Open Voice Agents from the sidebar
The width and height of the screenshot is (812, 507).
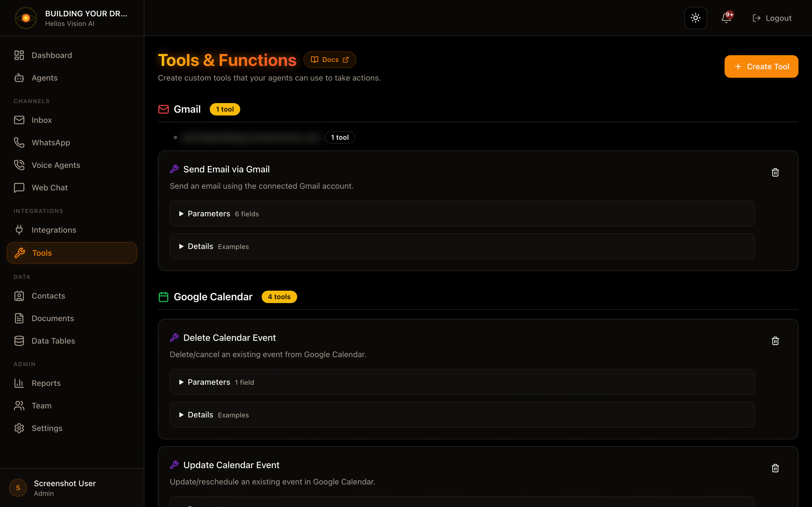56,165
